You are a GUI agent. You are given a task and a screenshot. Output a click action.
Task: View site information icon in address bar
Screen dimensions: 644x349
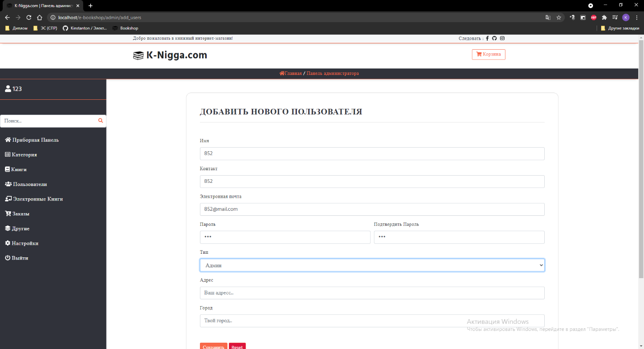point(53,18)
